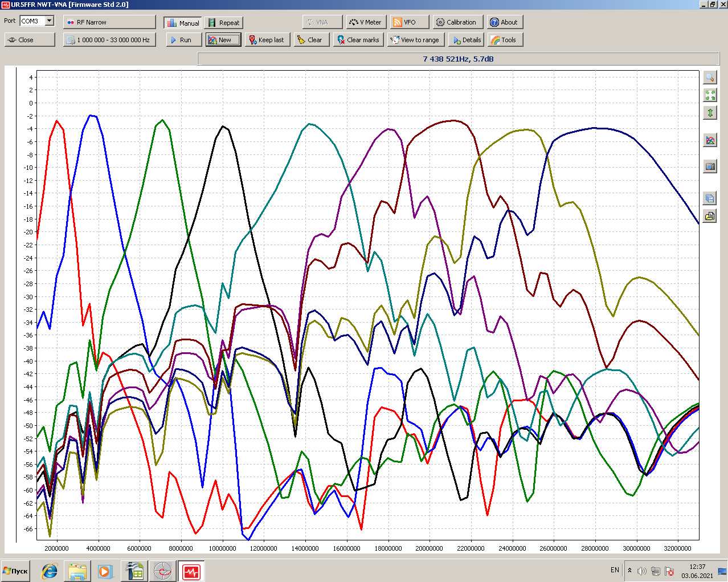Image resolution: width=728 pixels, height=582 pixels.
Task: Toggle Manual sweep mode
Action: (182, 23)
